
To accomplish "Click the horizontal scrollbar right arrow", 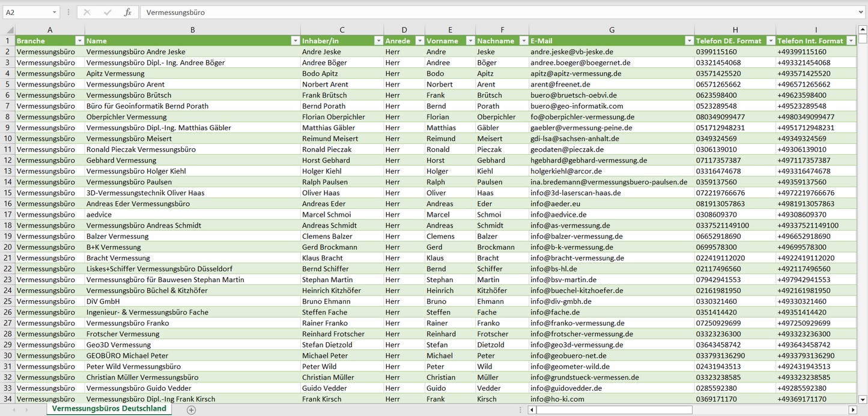I will pos(852,410).
